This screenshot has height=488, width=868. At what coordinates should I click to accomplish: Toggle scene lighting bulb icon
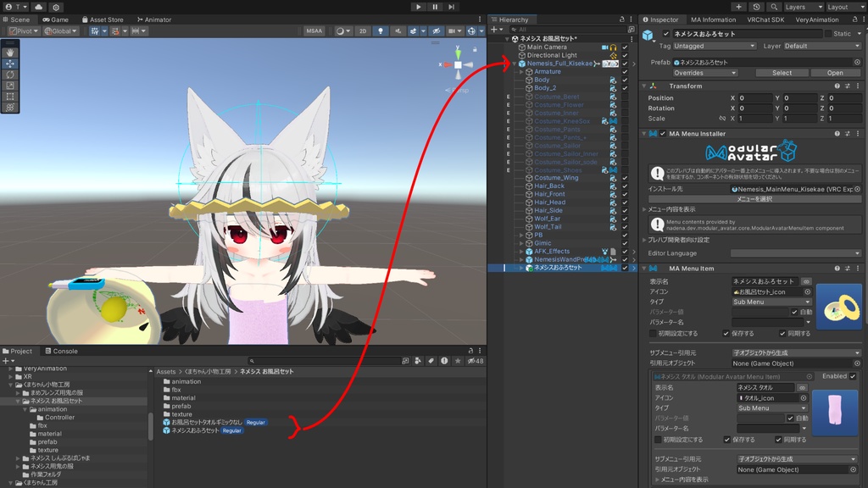tap(380, 31)
